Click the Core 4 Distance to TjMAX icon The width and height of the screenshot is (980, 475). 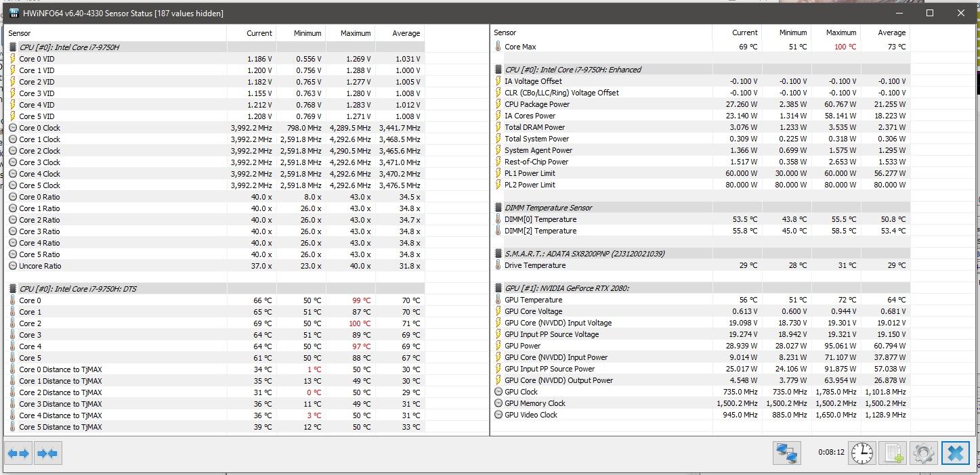click(x=13, y=415)
